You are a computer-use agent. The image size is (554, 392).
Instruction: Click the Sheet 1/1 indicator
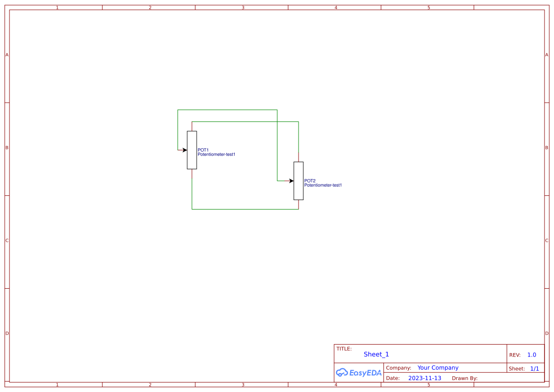click(x=535, y=368)
